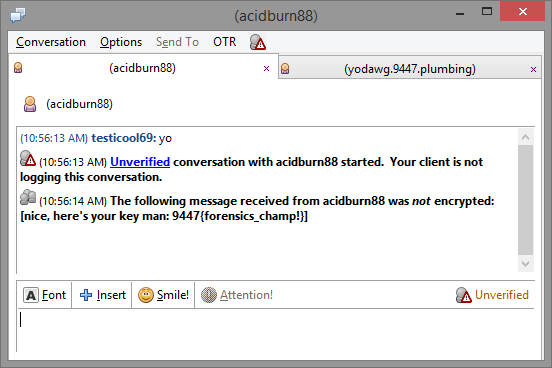Click the Unverified hyperlink in the chat
This screenshot has height=368, width=552.
tap(140, 162)
